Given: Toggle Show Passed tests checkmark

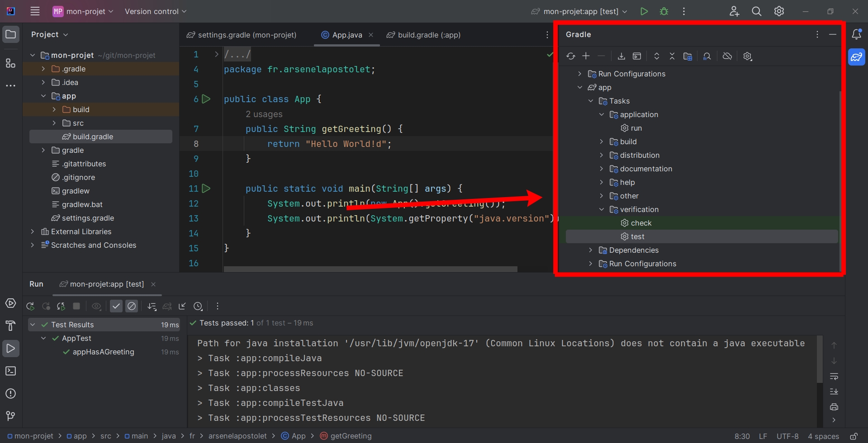Looking at the screenshot, I should coord(116,306).
